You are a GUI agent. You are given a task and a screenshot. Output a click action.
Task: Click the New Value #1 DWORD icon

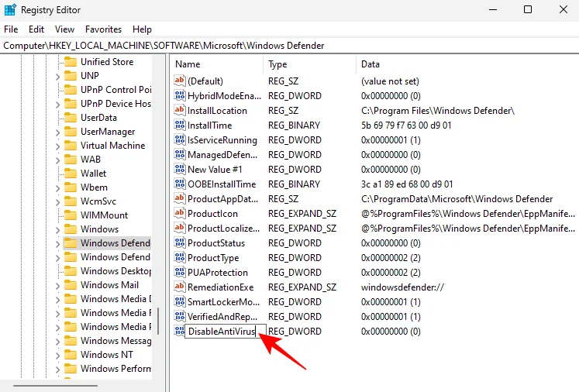pyautogui.click(x=180, y=169)
